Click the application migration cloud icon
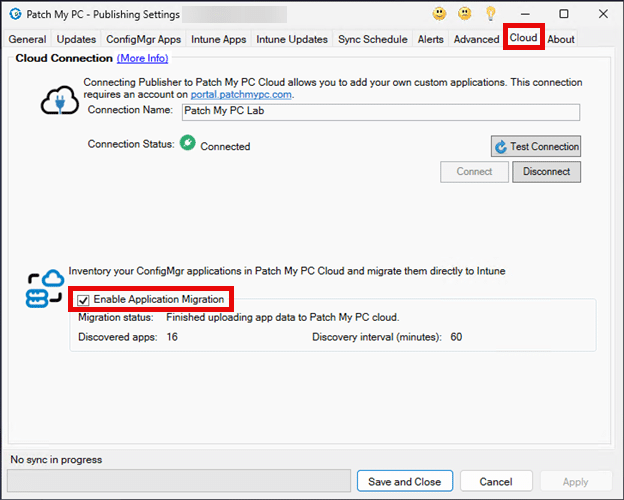 pos(45,288)
